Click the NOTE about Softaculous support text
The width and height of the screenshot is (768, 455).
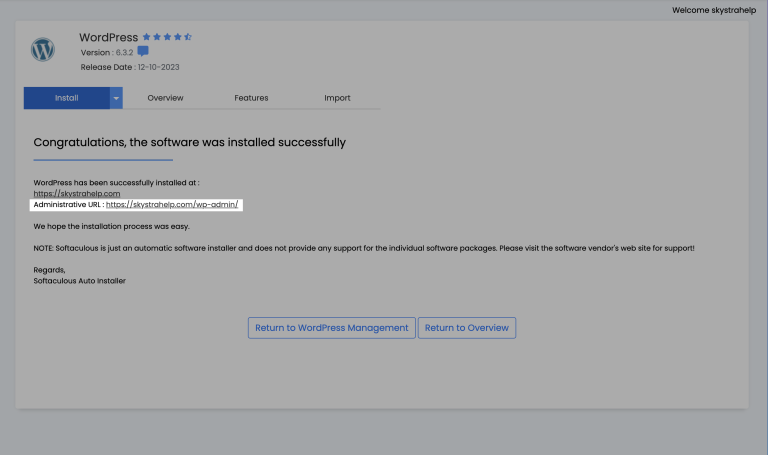[x=364, y=248]
